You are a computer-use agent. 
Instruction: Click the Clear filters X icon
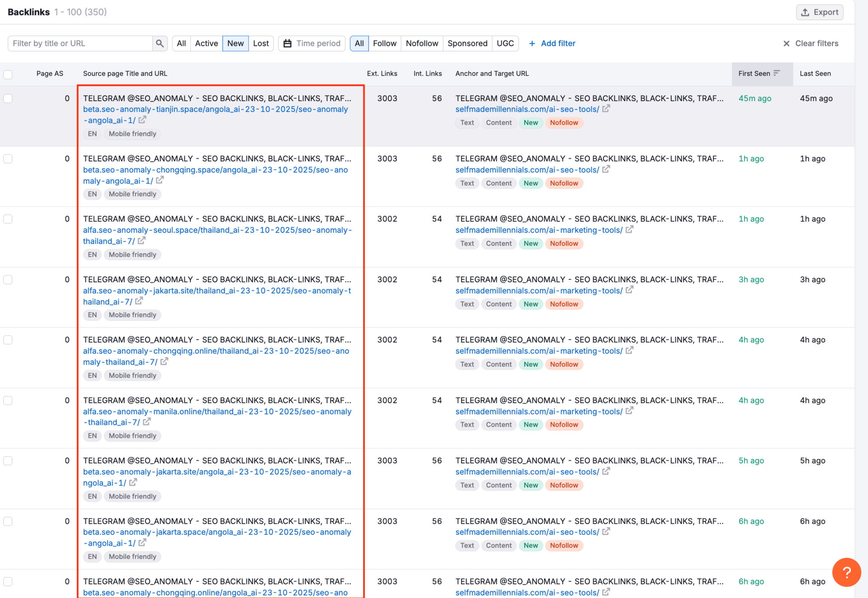pos(786,43)
